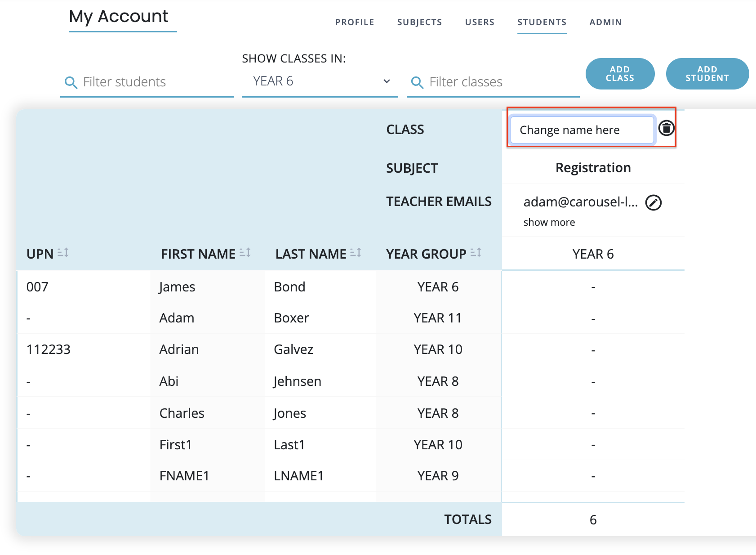Open the Admin tab
756x555 pixels.
[x=605, y=22]
